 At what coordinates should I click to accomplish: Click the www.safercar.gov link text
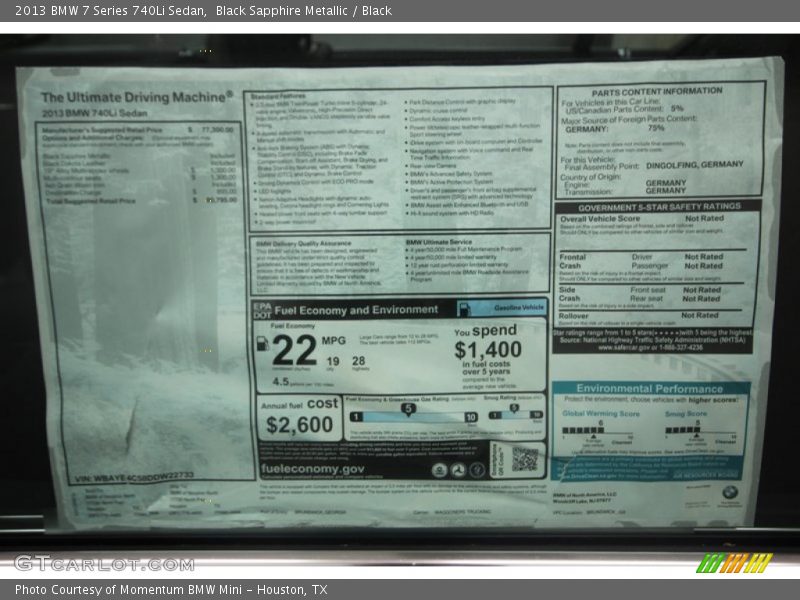[618, 348]
